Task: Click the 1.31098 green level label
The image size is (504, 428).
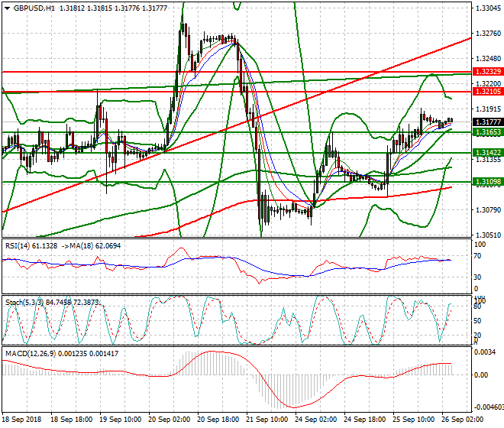Action: coord(488,182)
